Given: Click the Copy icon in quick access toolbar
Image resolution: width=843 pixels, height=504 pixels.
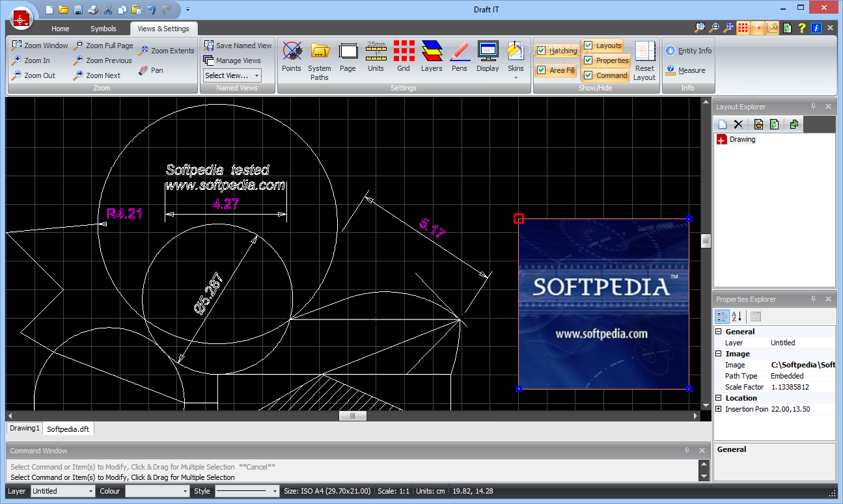Looking at the screenshot, I should pyautogui.click(x=122, y=9).
